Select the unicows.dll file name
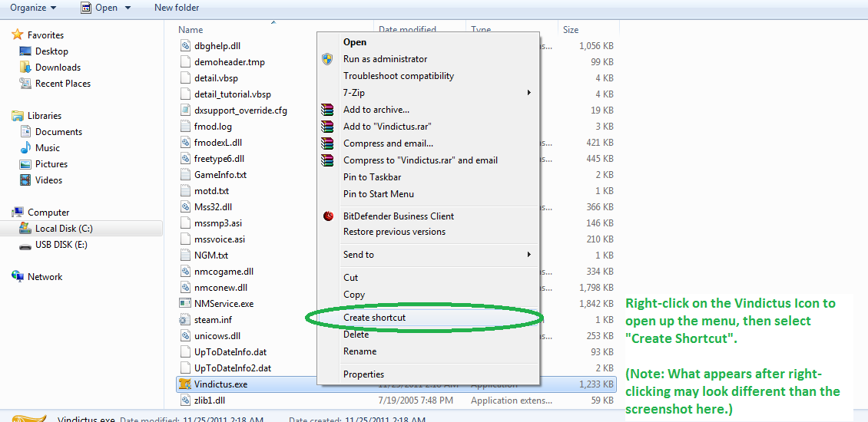The width and height of the screenshot is (868, 422). tap(217, 336)
